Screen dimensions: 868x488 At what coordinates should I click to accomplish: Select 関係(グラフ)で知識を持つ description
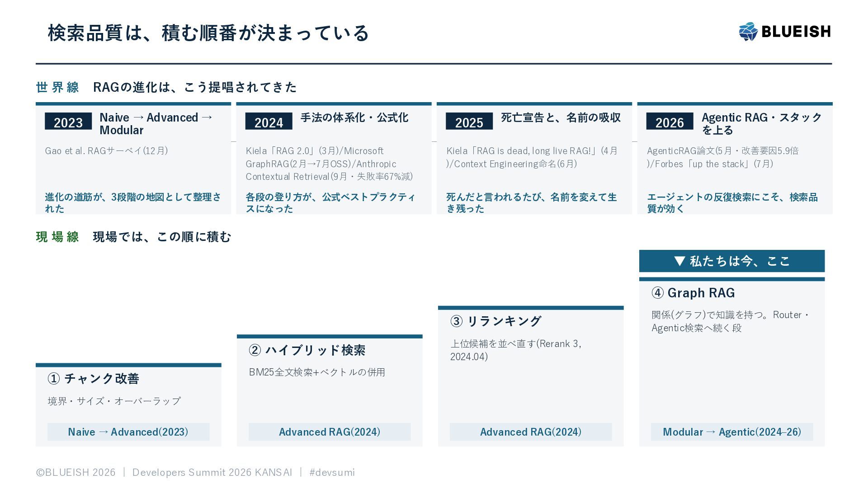[x=730, y=321]
